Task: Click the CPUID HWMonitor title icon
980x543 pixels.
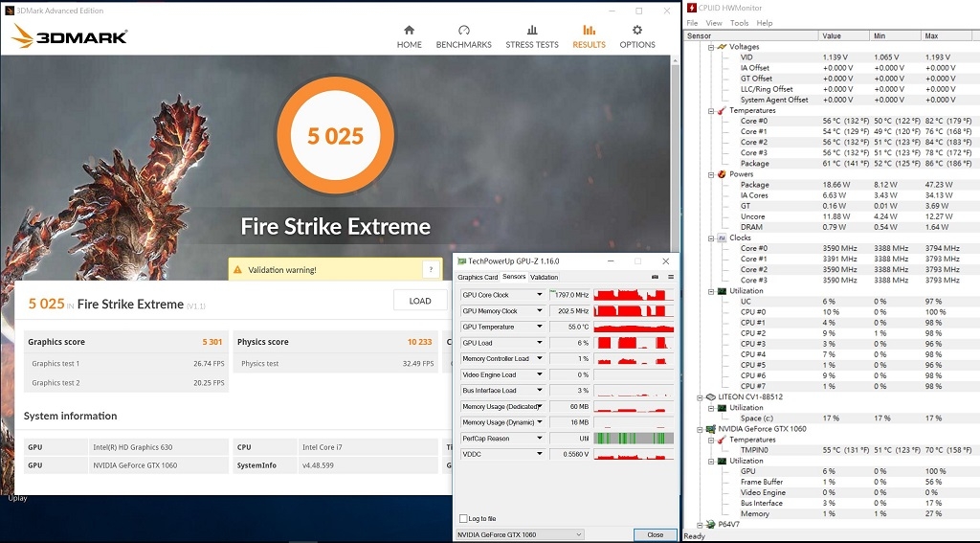Action: pos(691,8)
